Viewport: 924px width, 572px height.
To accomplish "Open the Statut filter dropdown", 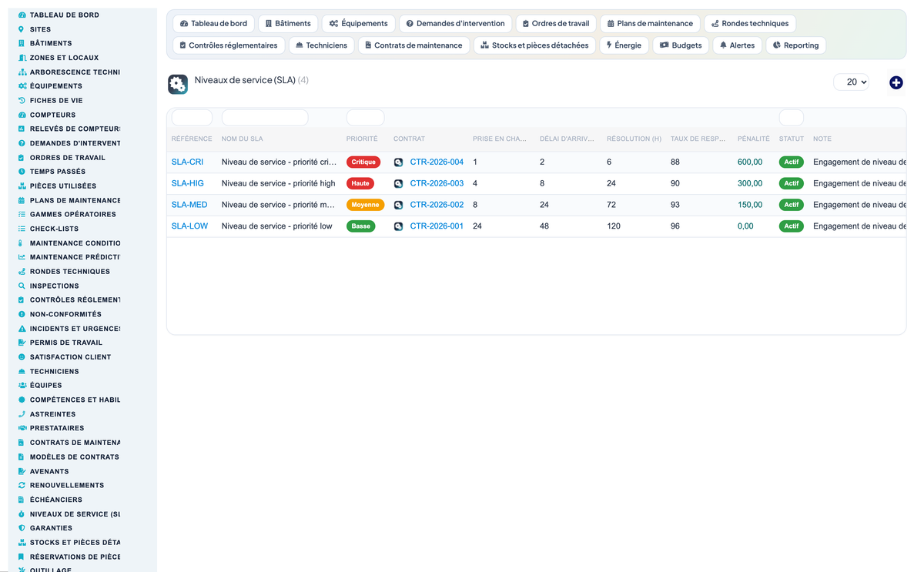I will click(x=792, y=118).
